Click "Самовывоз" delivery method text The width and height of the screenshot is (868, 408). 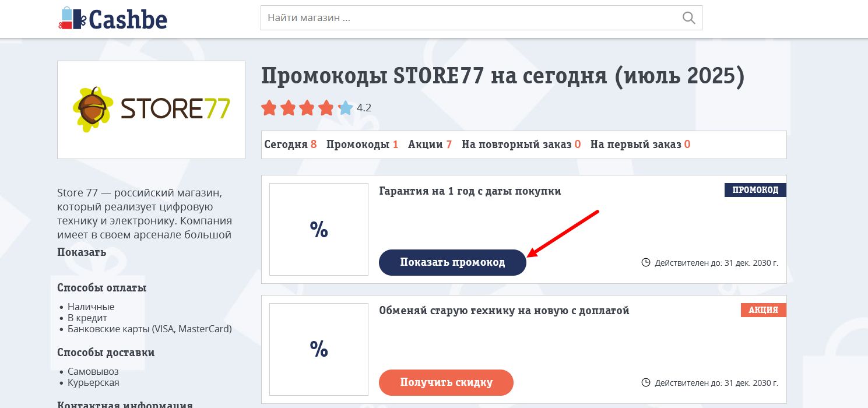point(93,371)
